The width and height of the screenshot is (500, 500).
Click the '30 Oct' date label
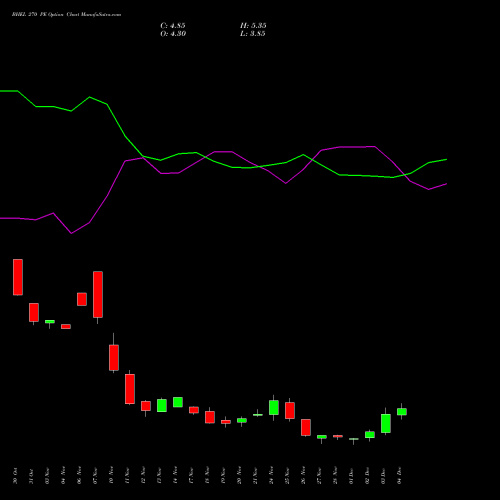[x=15, y=476]
